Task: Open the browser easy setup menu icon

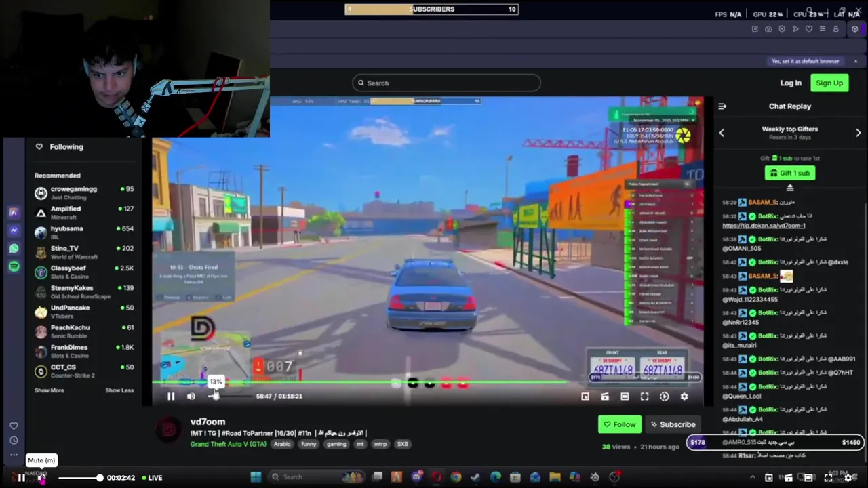Action: [x=823, y=29]
